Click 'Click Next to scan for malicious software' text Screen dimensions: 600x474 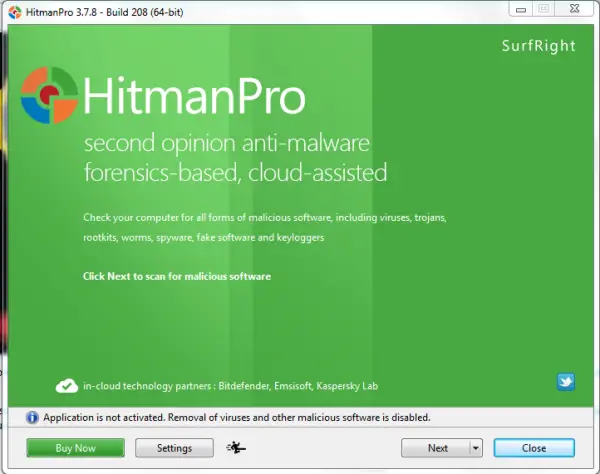tap(177, 276)
